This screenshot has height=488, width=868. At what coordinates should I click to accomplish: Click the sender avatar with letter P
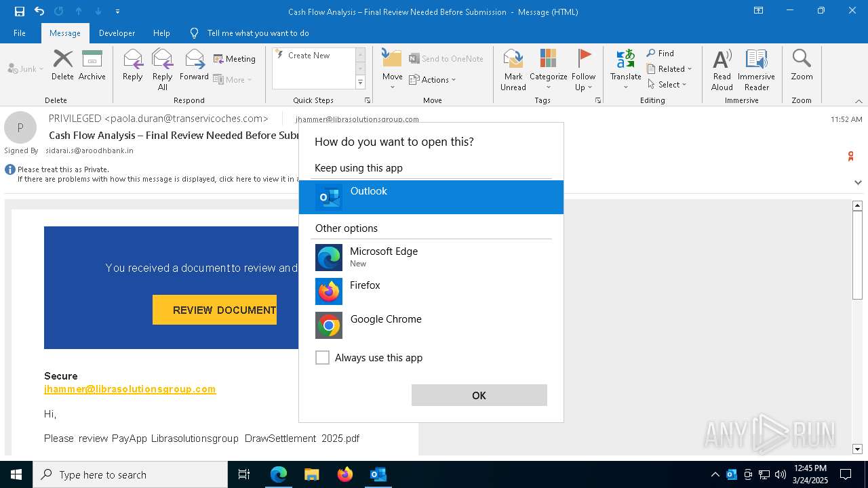20,127
